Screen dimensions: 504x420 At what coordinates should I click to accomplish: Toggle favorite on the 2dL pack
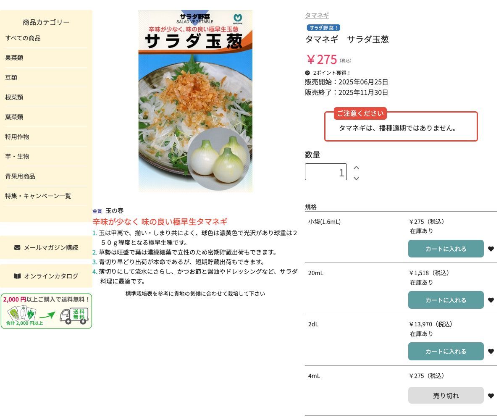(491, 351)
